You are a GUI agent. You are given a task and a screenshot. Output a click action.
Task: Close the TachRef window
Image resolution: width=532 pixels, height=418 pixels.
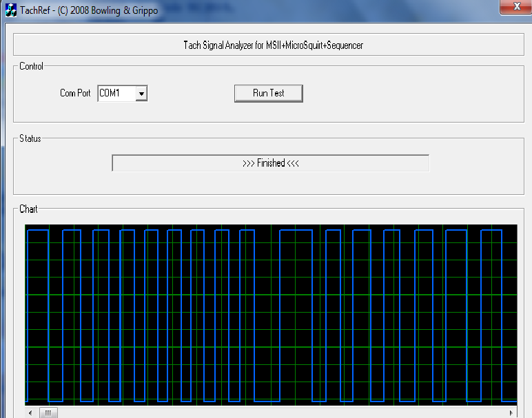tap(515, 6)
